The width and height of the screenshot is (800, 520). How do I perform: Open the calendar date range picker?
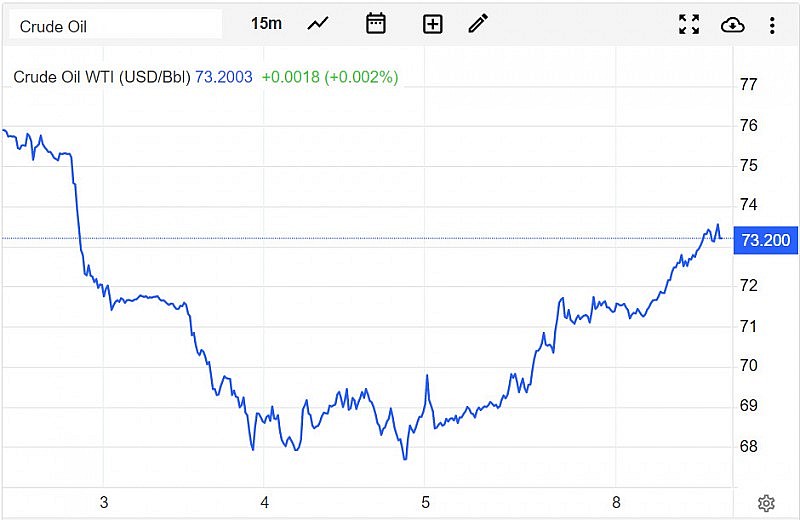[376, 24]
